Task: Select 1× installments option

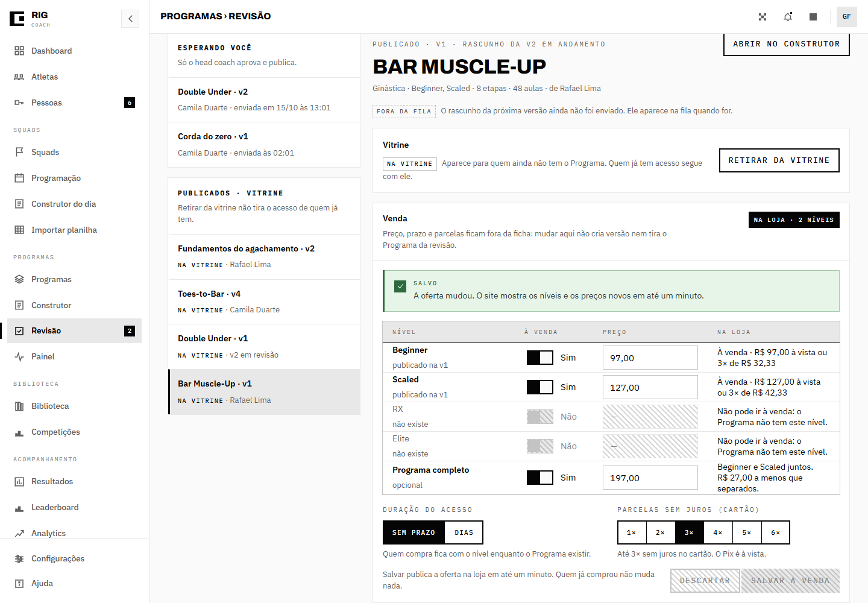Action: point(632,532)
